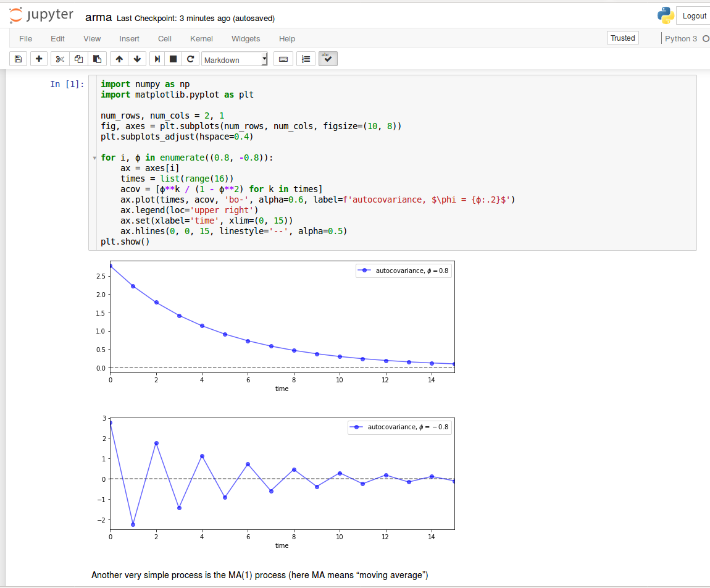The height and width of the screenshot is (588, 710).
Task: Click the plt.subplots_adjust line
Action: (177, 136)
